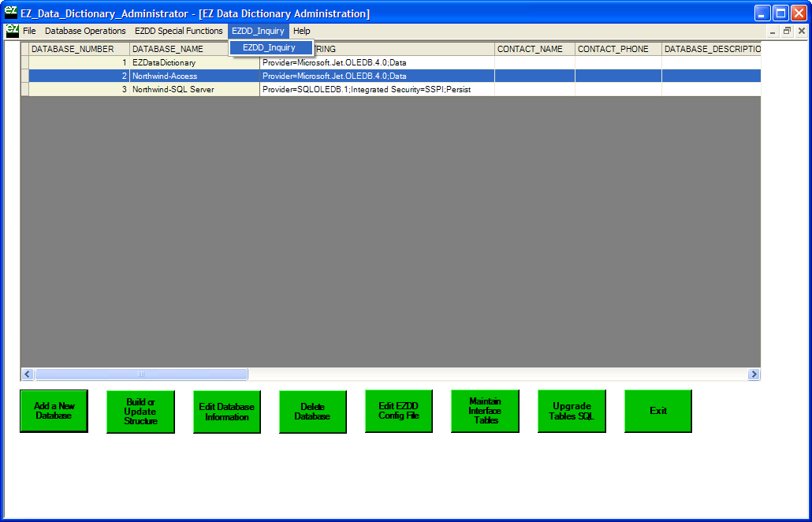Open EZDD Special Functions menu
Image resolution: width=812 pixels, height=522 pixels.
coord(178,31)
